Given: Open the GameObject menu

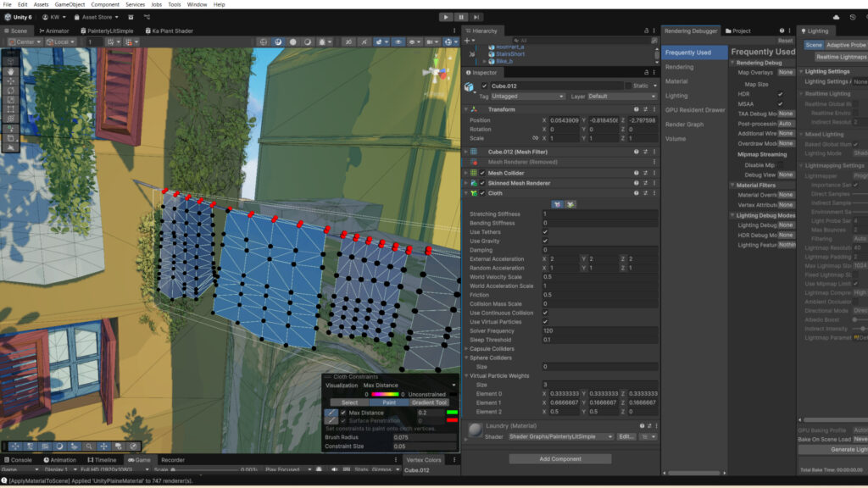Looking at the screenshot, I should (69, 4).
